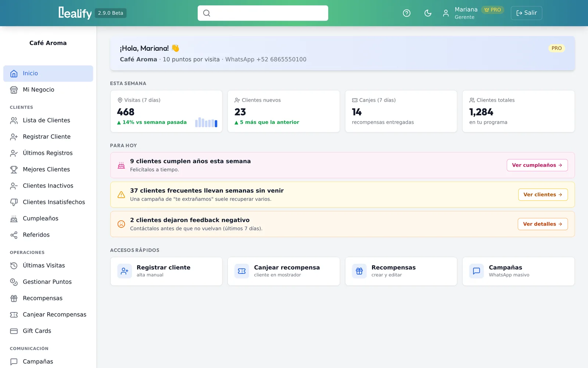
Task: Click the 2.9.0 Beta version badge
Action: pos(111,13)
